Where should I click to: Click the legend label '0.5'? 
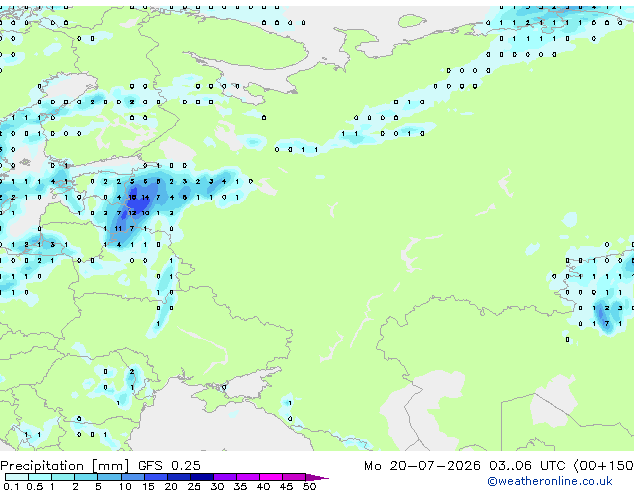point(35,486)
